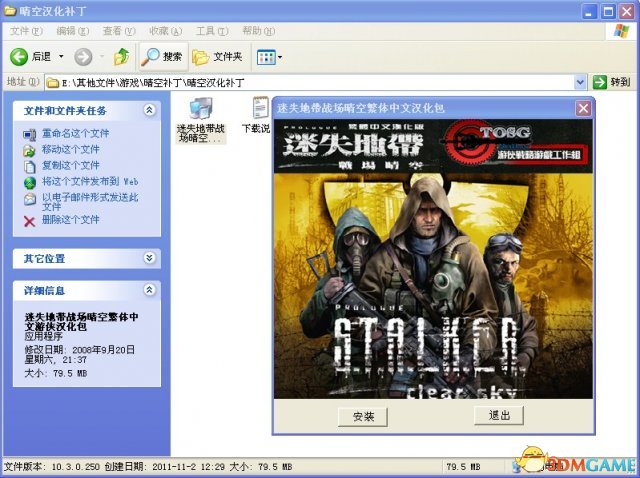Image resolution: width=640 pixels, height=478 pixels.
Task: Click 将这个文件发布到 Web link
Action: click(x=90, y=182)
